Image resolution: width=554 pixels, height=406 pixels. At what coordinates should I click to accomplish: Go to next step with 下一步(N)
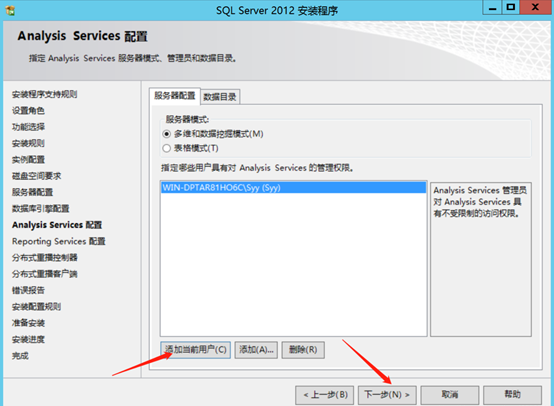[x=387, y=394]
